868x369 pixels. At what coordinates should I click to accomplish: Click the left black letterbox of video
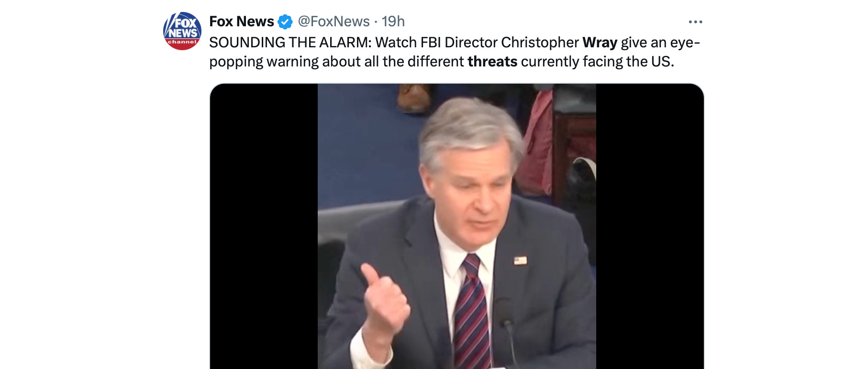point(264,227)
